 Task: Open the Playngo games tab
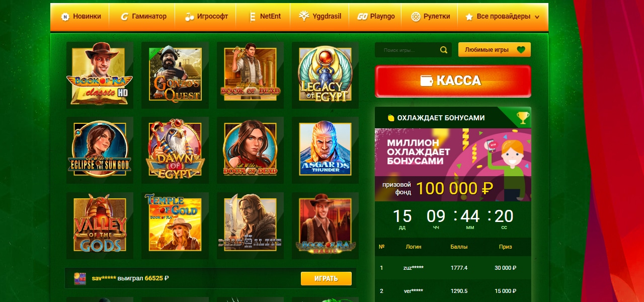(376, 17)
